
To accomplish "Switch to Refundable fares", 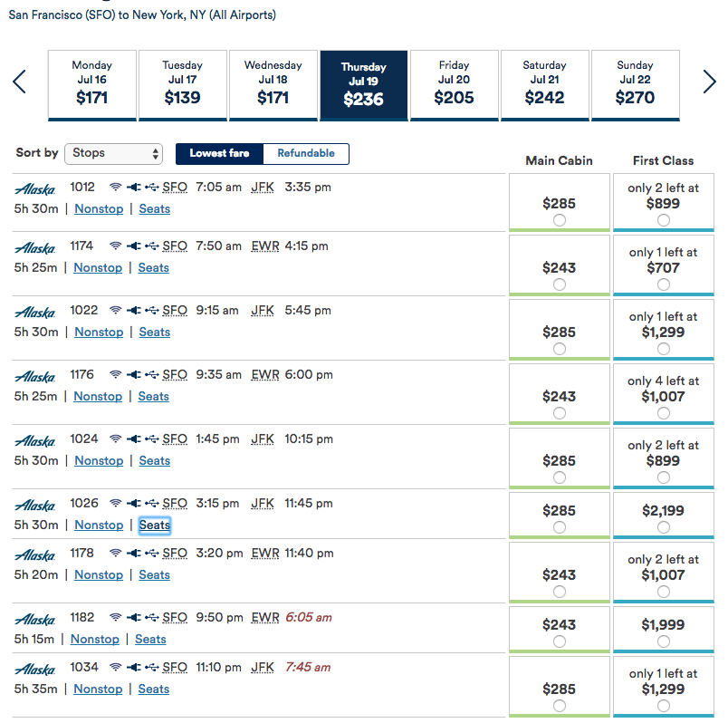I will click(x=306, y=154).
